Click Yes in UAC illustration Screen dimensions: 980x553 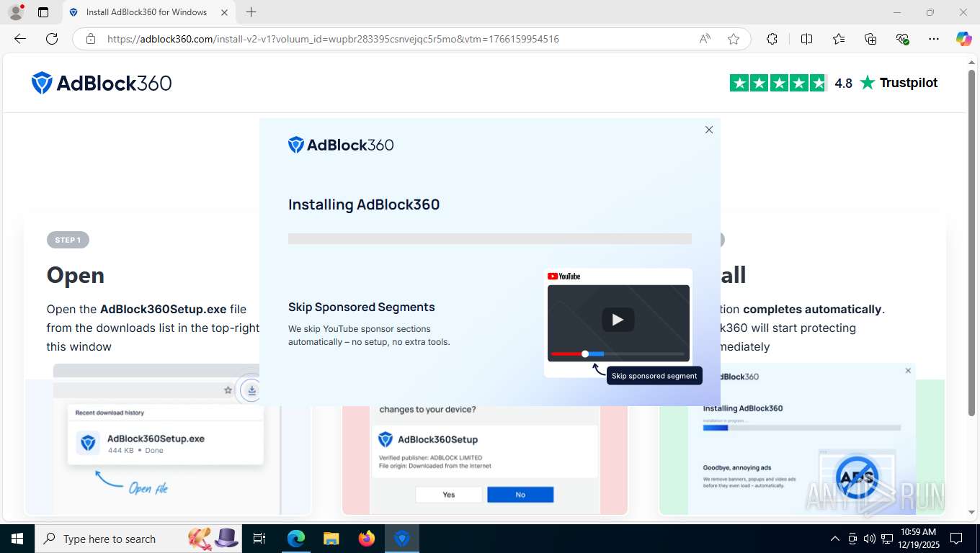pyautogui.click(x=449, y=495)
